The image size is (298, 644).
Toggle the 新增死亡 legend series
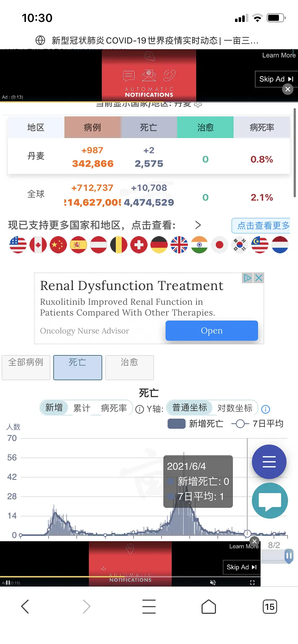click(195, 424)
